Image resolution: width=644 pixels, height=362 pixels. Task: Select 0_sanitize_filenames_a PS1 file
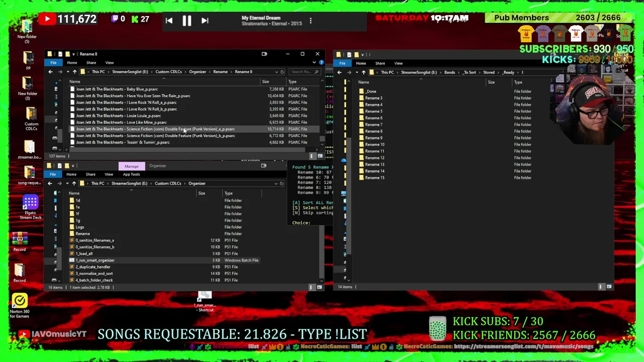click(x=95, y=240)
